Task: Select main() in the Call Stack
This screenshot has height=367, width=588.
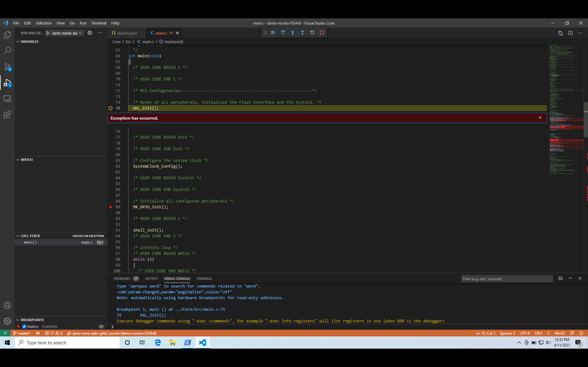Action: point(30,242)
